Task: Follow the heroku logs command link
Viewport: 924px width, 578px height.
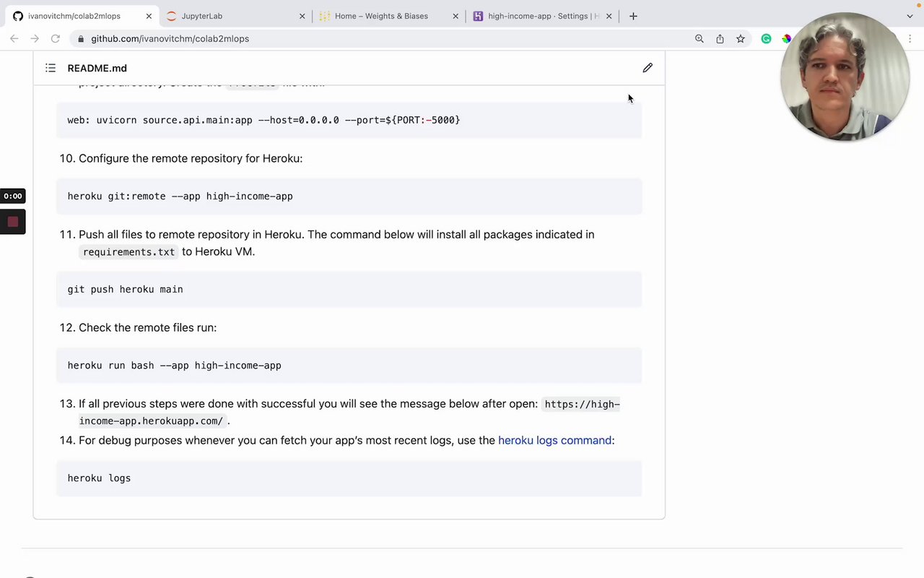Action: [x=554, y=440]
